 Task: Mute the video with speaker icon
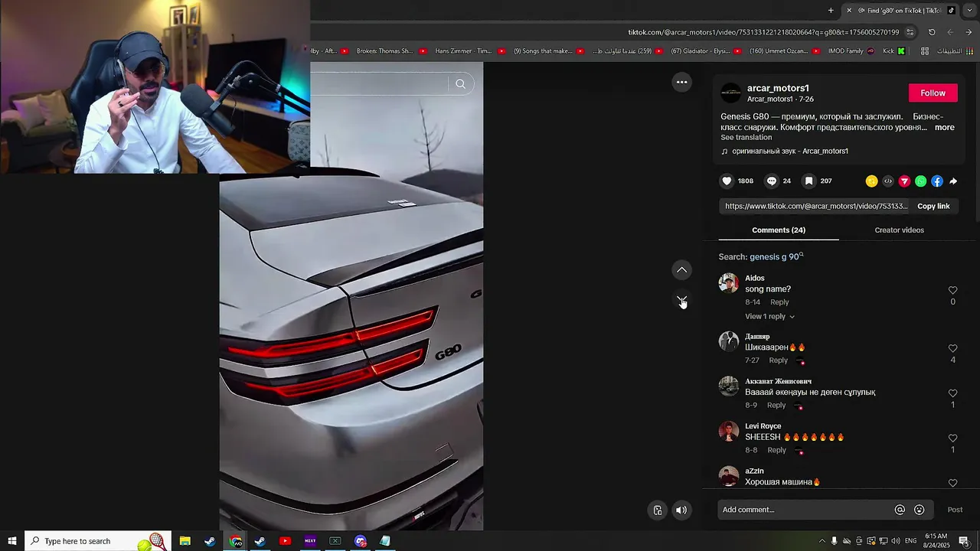pos(681,510)
